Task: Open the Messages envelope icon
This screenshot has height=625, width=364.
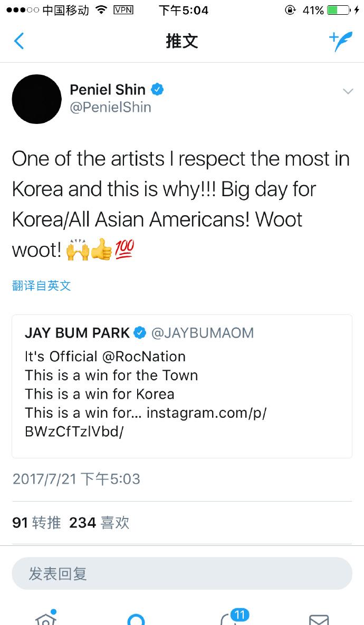Action: (x=319, y=620)
